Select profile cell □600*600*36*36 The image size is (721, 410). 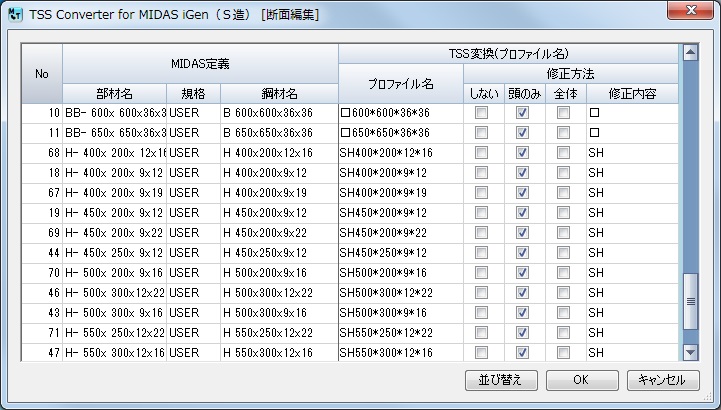401,113
